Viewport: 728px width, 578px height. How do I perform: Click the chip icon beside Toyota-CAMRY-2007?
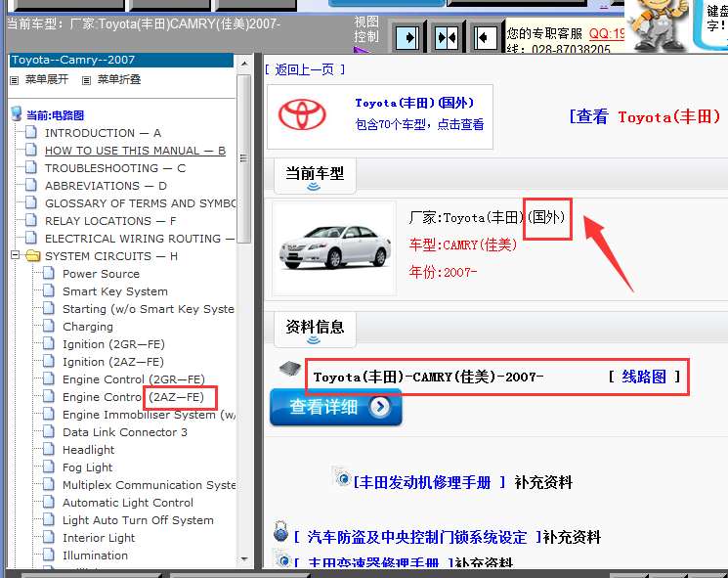[x=290, y=370]
